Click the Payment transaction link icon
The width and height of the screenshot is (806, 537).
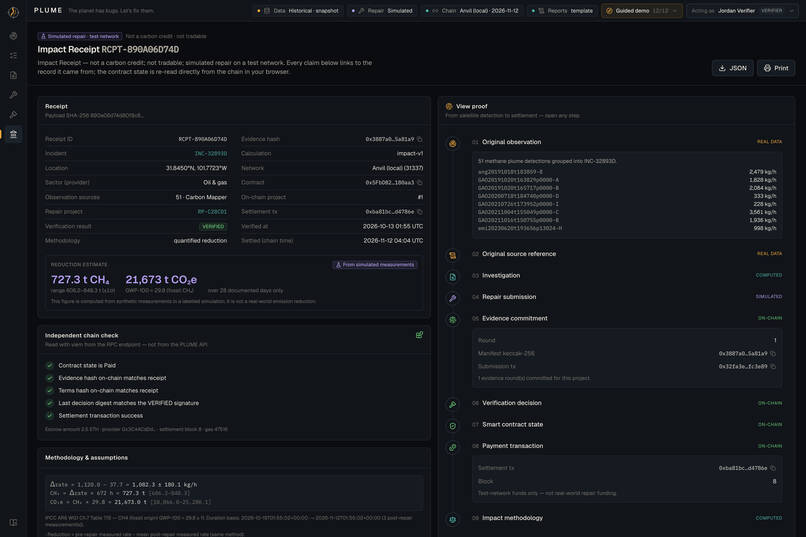point(452,447)
